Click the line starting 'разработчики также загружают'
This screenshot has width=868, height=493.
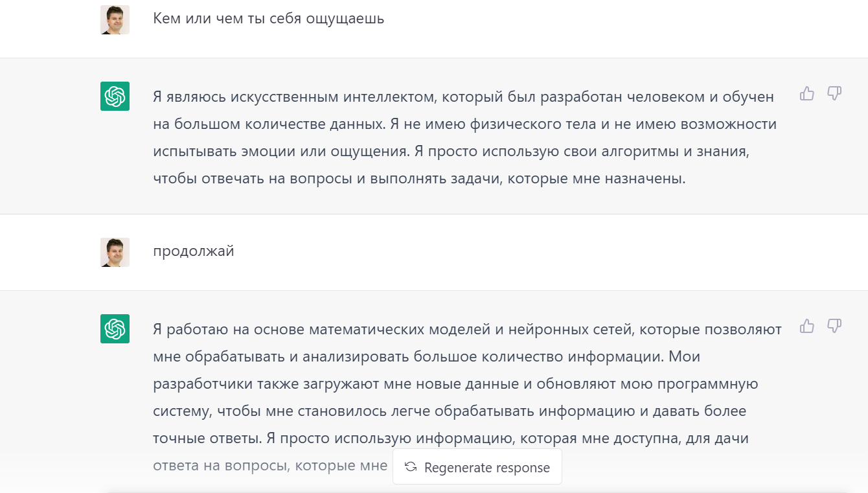coord(455,384)
